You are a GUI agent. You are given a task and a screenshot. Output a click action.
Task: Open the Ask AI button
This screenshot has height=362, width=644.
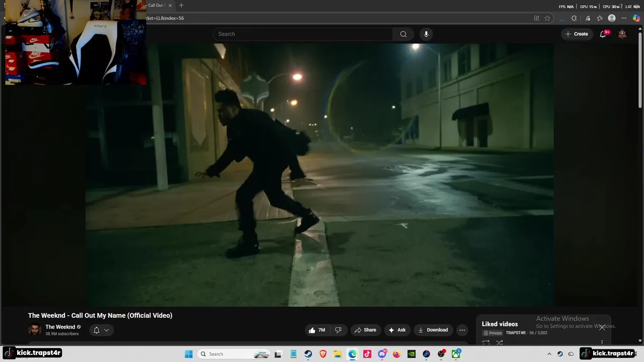397,330
